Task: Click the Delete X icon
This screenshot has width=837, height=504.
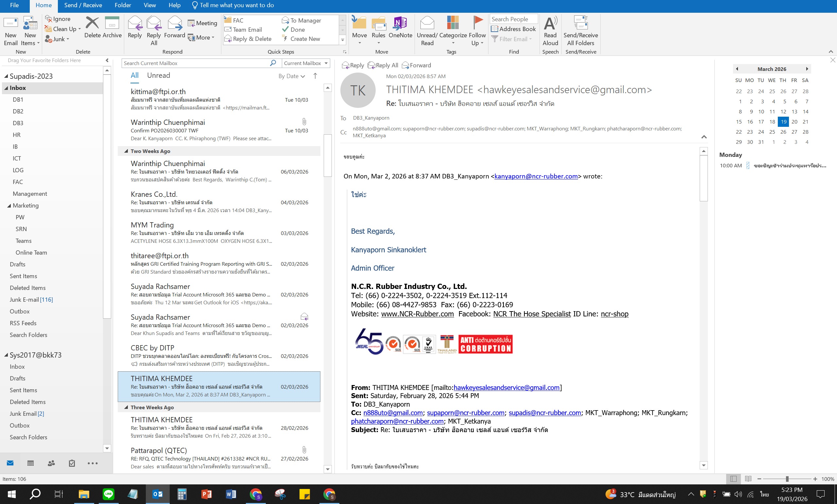Action: tap(92, 23)
